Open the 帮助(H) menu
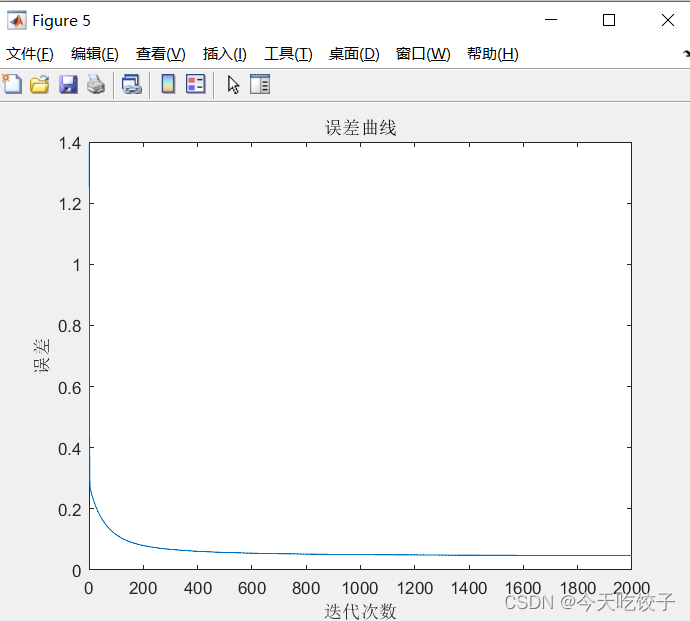Screen dimensions: 690x621 pos(493,54)
